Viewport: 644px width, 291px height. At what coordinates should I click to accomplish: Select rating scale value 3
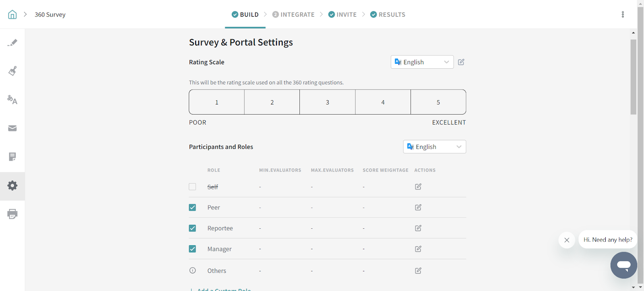[327, 102]
